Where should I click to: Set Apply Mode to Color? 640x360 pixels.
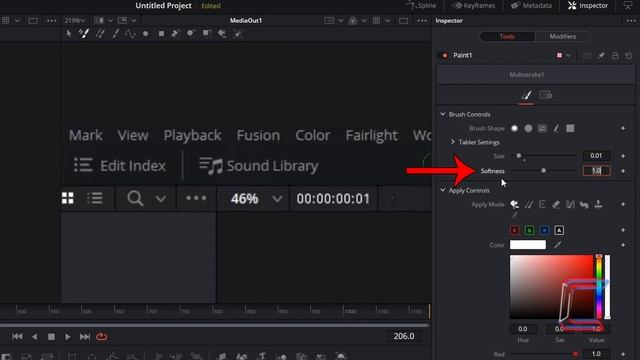514,204
